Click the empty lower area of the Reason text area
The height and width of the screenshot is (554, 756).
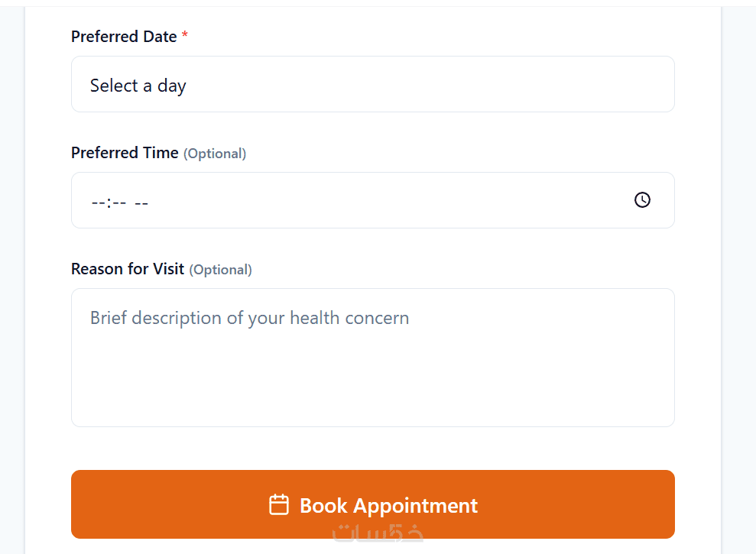pyautogui.click(x=372, y=394)
